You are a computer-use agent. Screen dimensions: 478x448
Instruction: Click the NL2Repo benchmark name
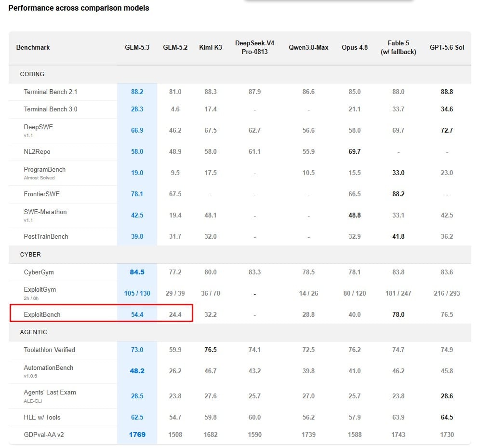coord(37,152)
